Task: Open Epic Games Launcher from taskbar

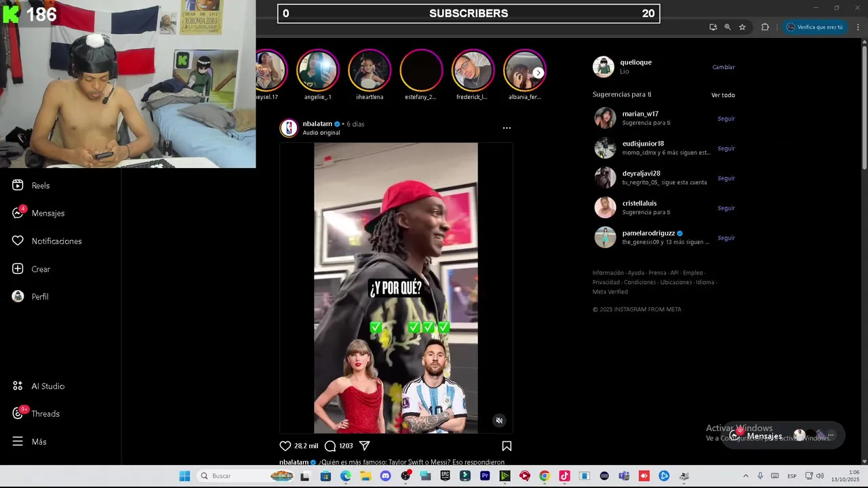Action: coord(446,476)
